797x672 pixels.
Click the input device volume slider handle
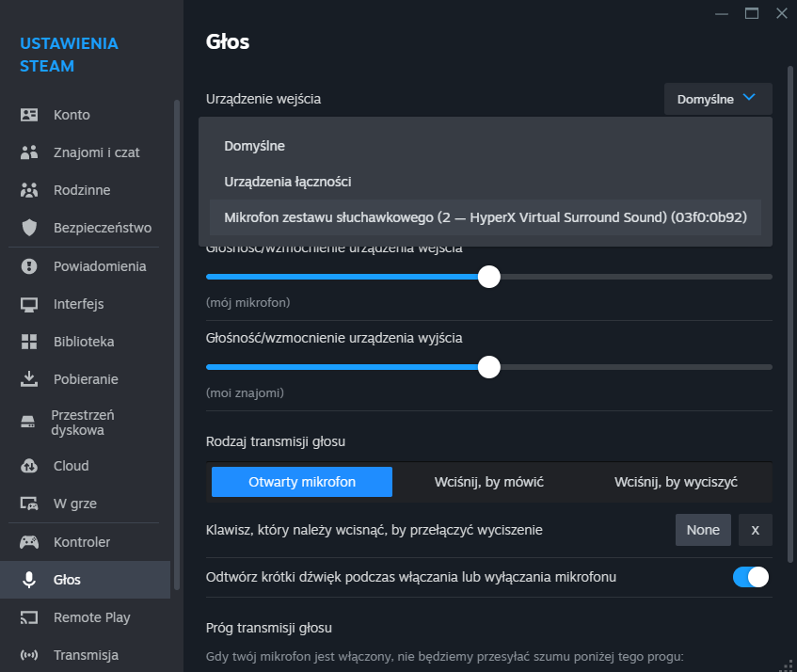pyautogui.click(x=489, y=277)
